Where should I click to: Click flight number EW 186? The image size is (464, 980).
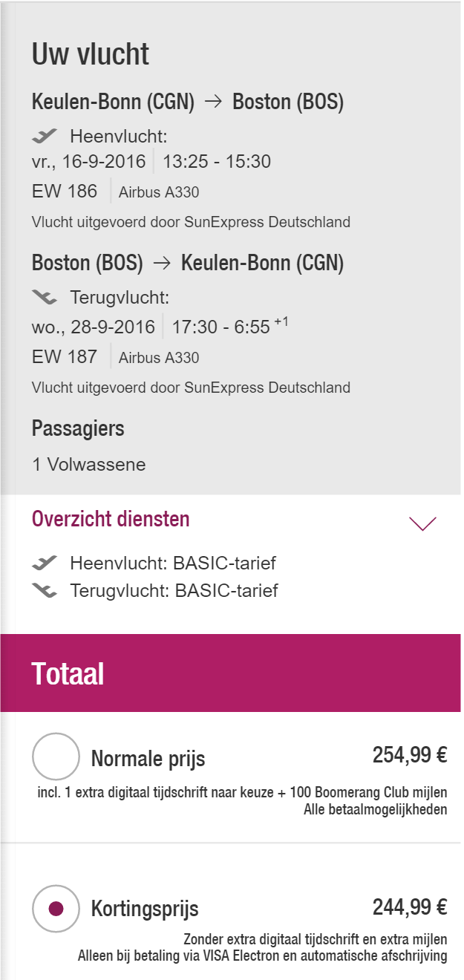tap(65, 192)
